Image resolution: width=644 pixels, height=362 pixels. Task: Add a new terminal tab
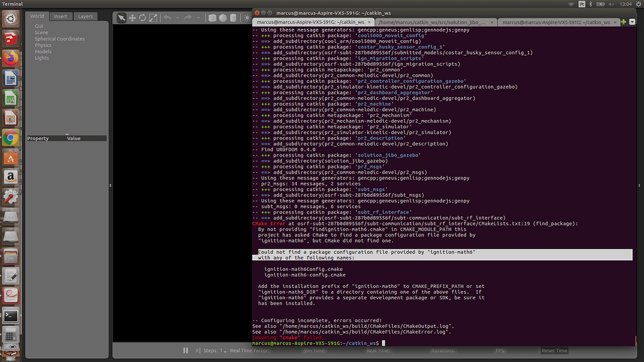point(623,21)
